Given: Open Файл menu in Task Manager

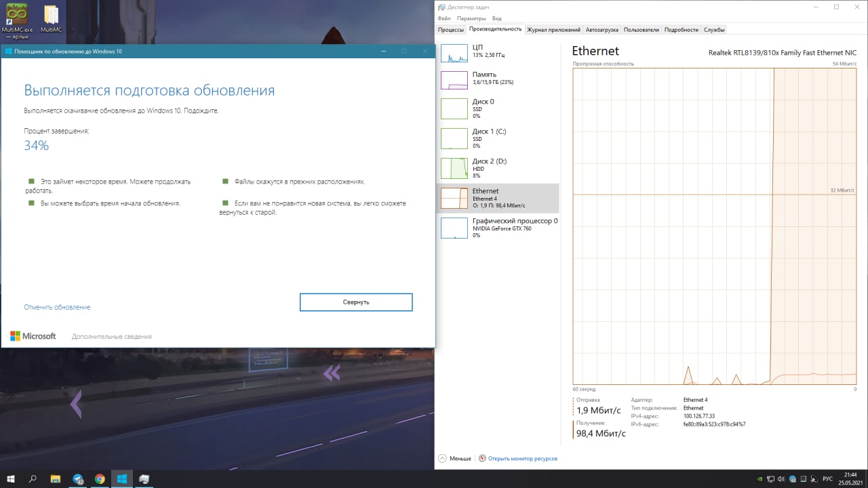Looking at the screenshot, I should click(x=444, y=18).
